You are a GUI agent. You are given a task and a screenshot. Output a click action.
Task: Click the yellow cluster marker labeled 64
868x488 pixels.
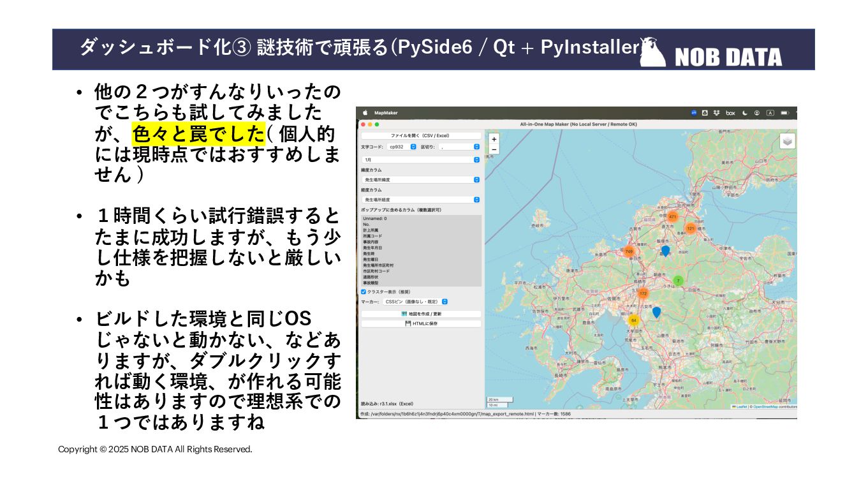(x=633, y=320)
